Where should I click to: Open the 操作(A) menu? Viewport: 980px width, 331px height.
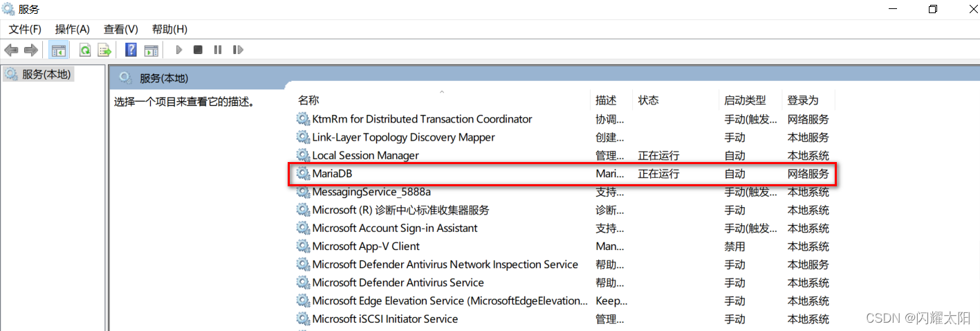pyautogui.click(x=73, y=29)
